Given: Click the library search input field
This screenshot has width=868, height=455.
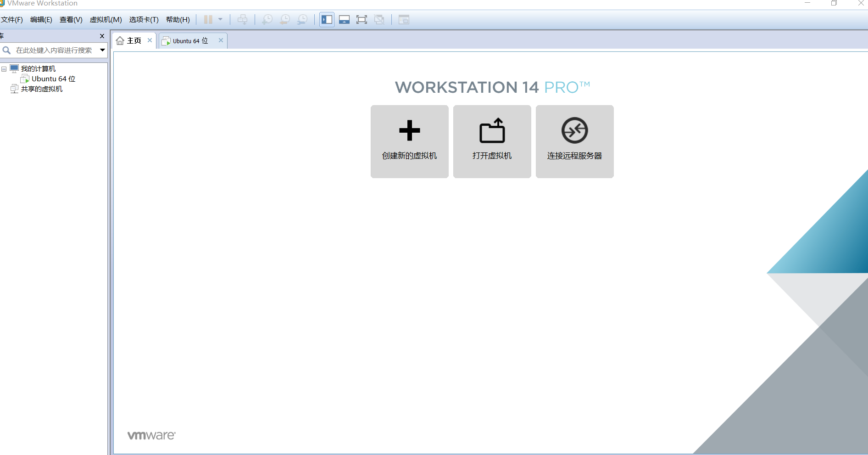Looking at the screenshot, I should pyautogui.click(x=54, y=50).
